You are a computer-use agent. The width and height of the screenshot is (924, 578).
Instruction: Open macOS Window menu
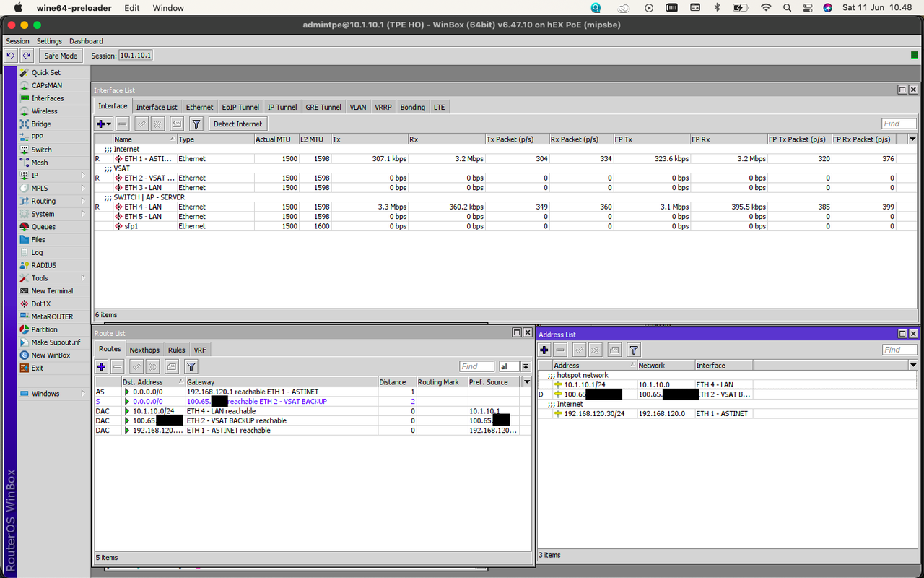[x=168, y=8]
